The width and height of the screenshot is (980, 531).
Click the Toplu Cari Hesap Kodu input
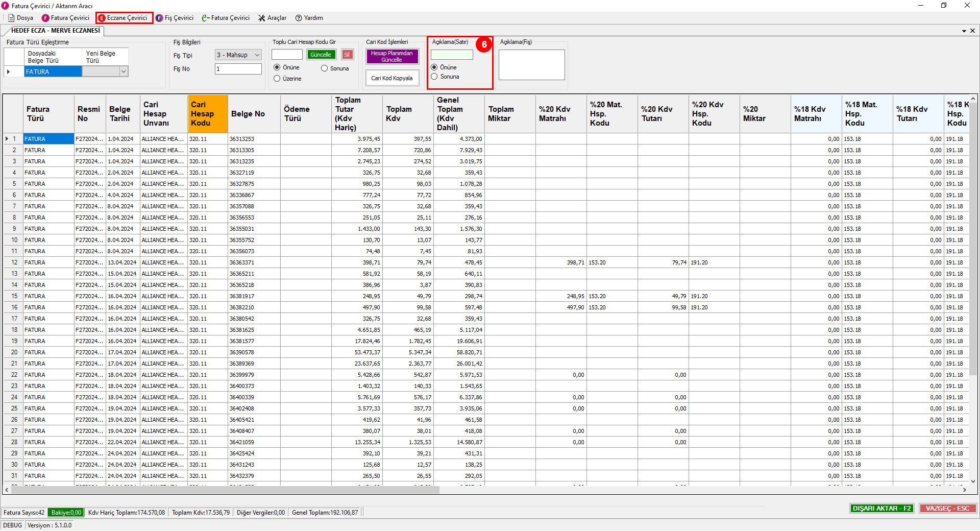(x=287, y=55)
